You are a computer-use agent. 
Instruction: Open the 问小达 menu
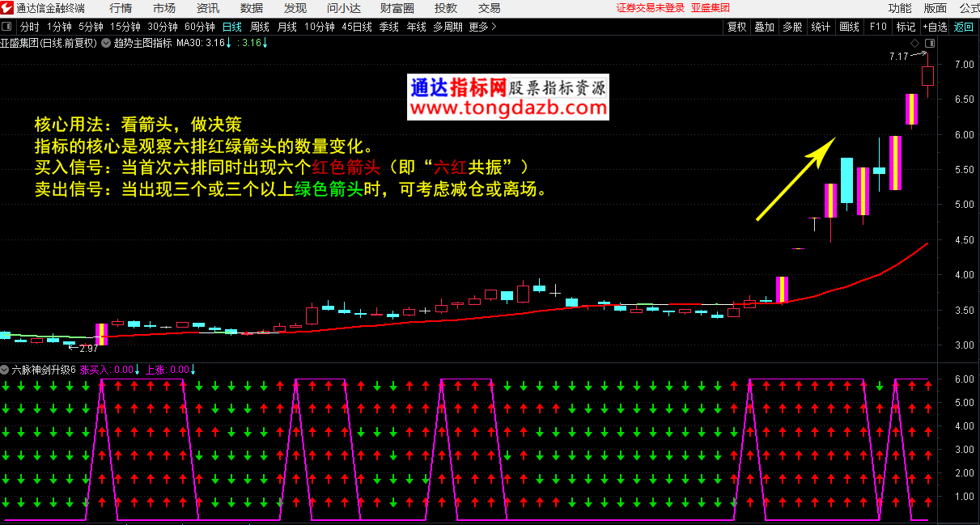pyautogui.click(x=344, y=8)
